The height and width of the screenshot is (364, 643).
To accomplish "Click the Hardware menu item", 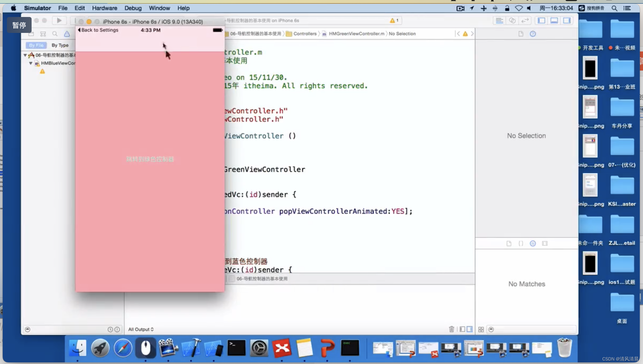I will [x=104, y=7].
